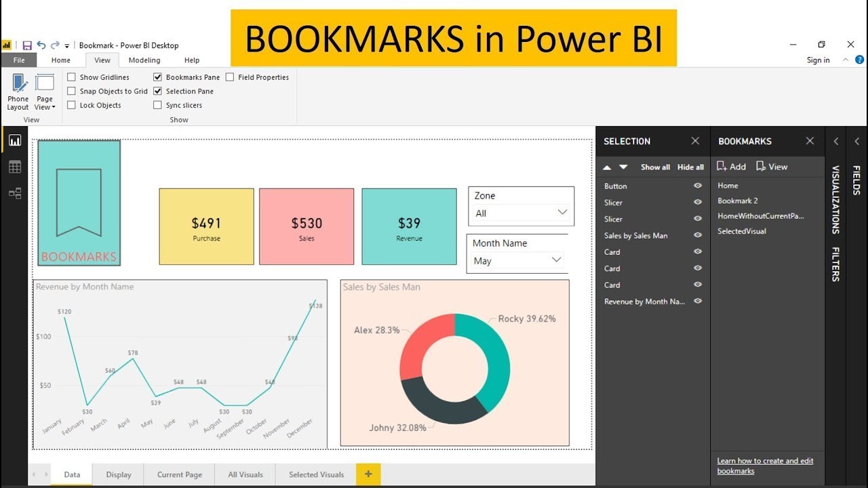Switch to the Home ribbon tab
Viewport: 868px width, 488px height.
(x=61, y=60)
